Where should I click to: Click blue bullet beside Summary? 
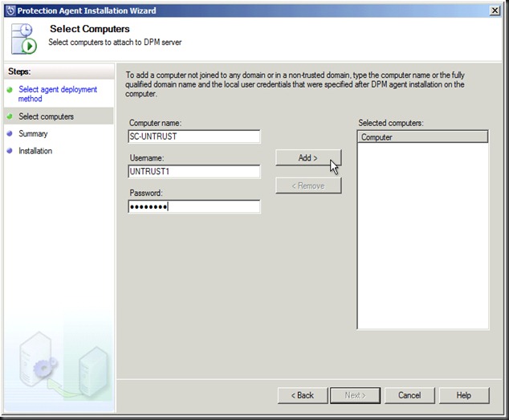pos(10,133)
